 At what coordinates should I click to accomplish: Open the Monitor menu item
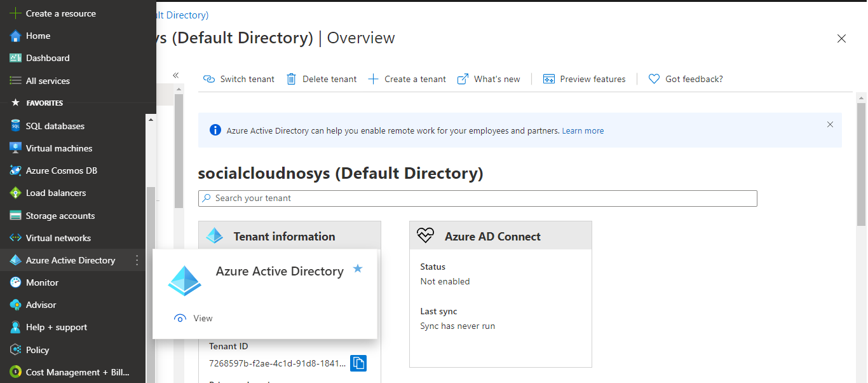[42, 282]
